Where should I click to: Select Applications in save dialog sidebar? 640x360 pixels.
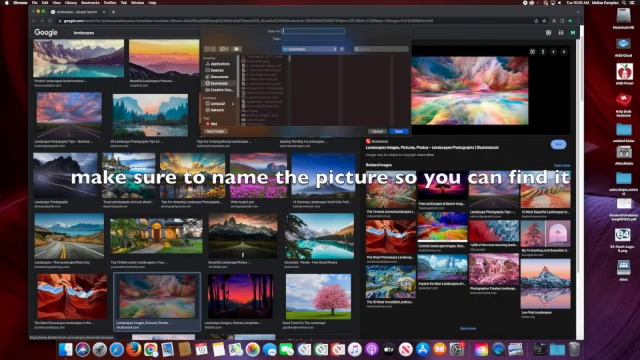220,64
